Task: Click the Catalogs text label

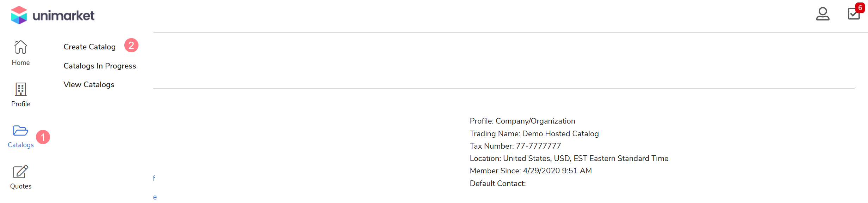Action: click(21, 145)
